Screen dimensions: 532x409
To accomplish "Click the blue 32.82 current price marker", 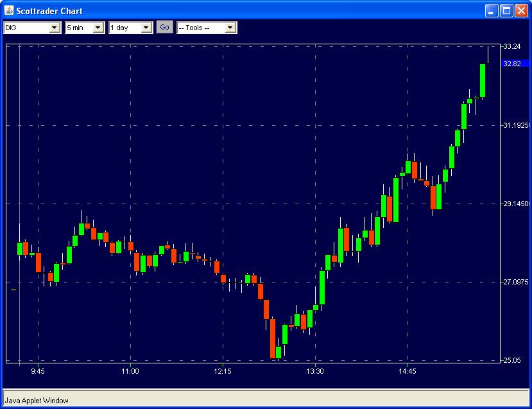I will [x=513, y=64].
